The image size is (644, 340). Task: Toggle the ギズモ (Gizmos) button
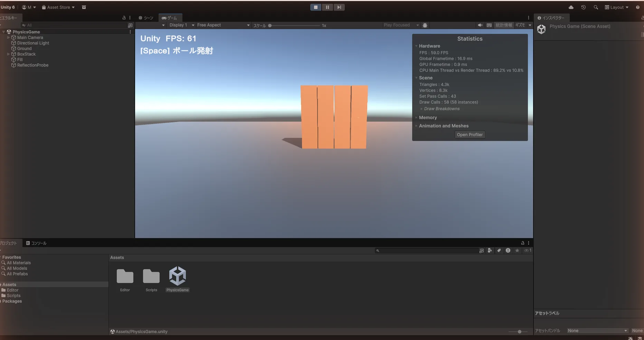pyautogui.click(x=520, y=25)
